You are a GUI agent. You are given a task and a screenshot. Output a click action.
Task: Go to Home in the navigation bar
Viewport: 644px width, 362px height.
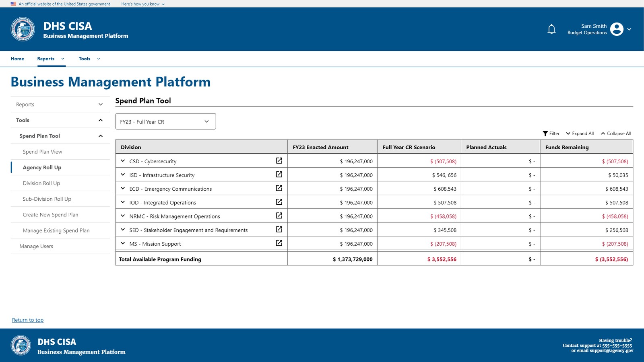17,59
